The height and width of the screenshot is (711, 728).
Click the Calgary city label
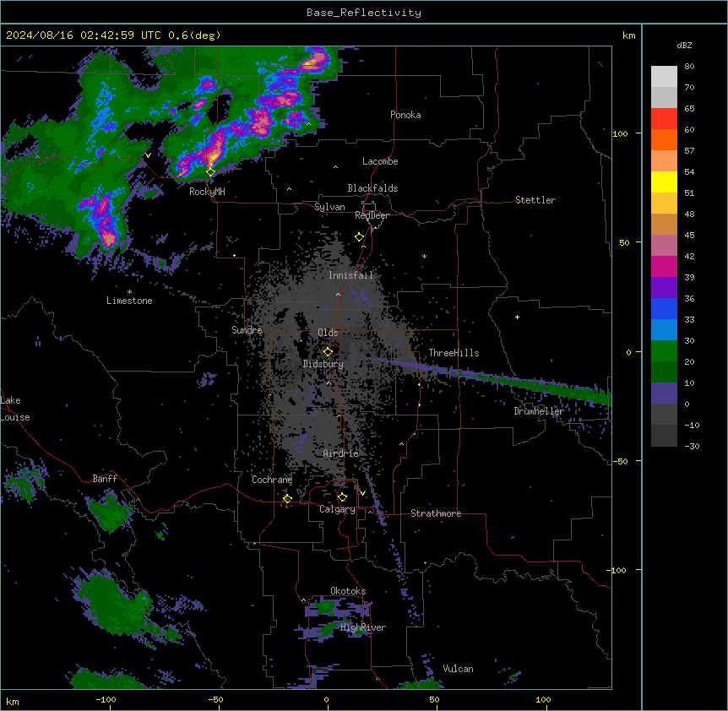point(338,509)
